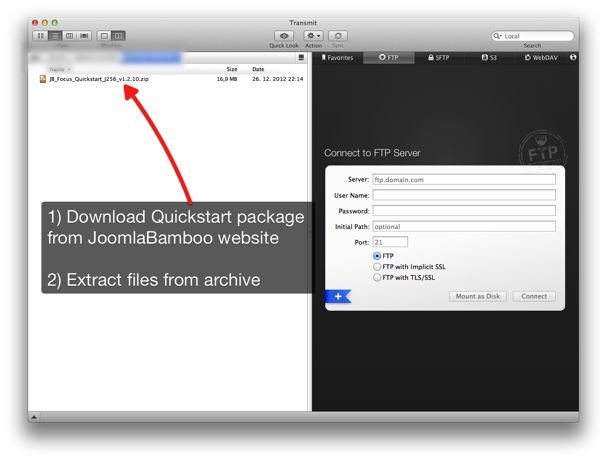Close the Transmit window

coord(35,23)
